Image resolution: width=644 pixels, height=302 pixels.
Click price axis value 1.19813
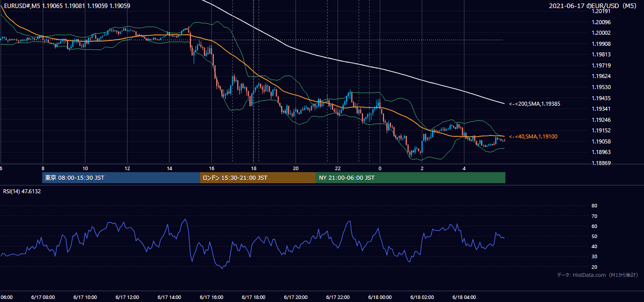coord(601,54)
